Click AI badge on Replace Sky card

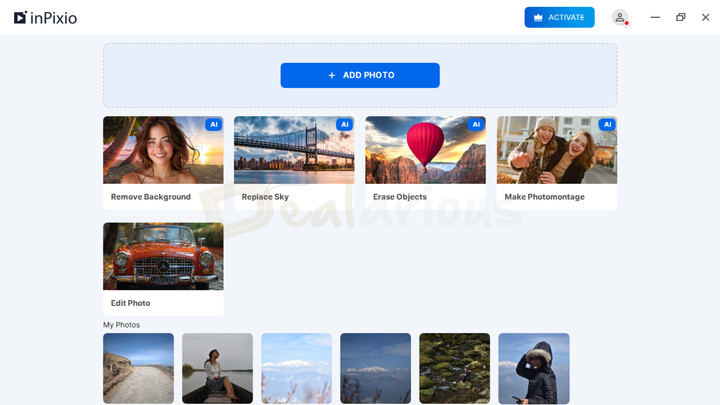coord(344,125)
